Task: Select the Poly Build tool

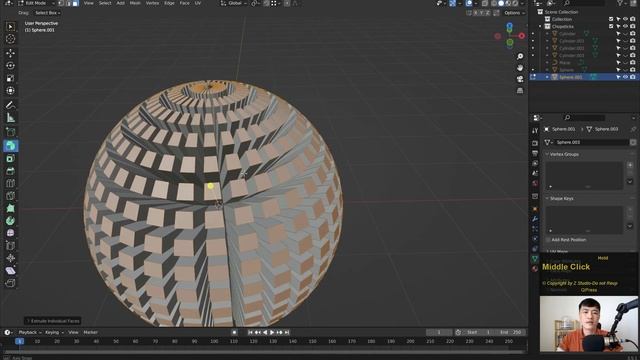Action: point(11,209)
